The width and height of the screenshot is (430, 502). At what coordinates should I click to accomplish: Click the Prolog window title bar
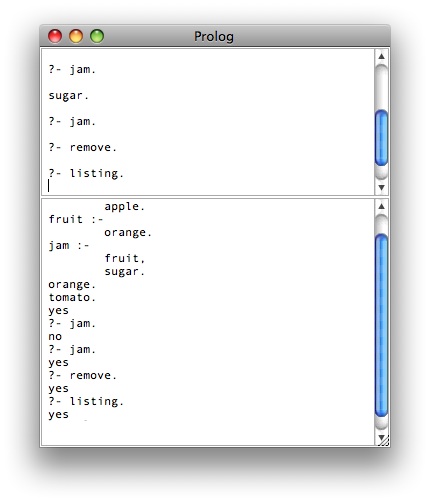(x=215, y=36)
